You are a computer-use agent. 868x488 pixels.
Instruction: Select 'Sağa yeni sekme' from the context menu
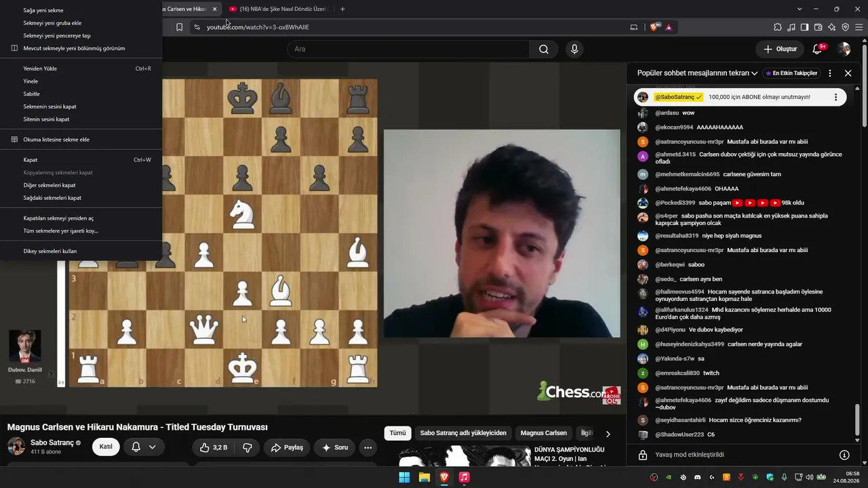click(x=81, y=10)
